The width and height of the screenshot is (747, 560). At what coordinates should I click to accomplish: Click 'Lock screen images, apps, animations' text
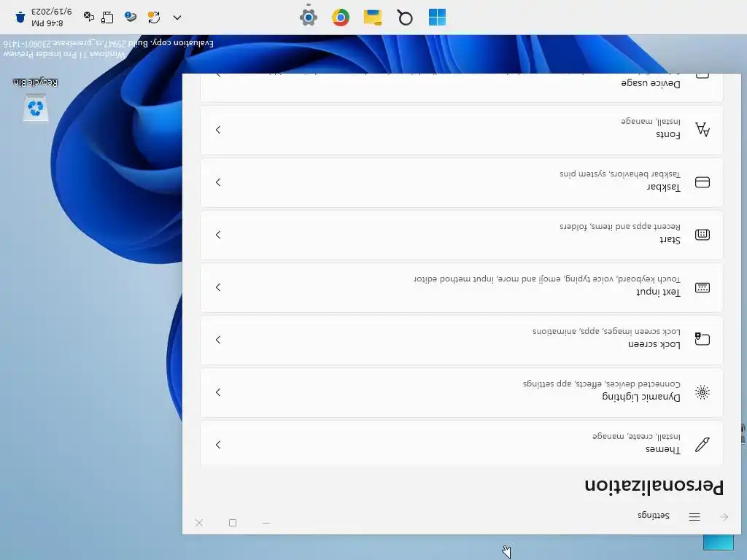606,331
